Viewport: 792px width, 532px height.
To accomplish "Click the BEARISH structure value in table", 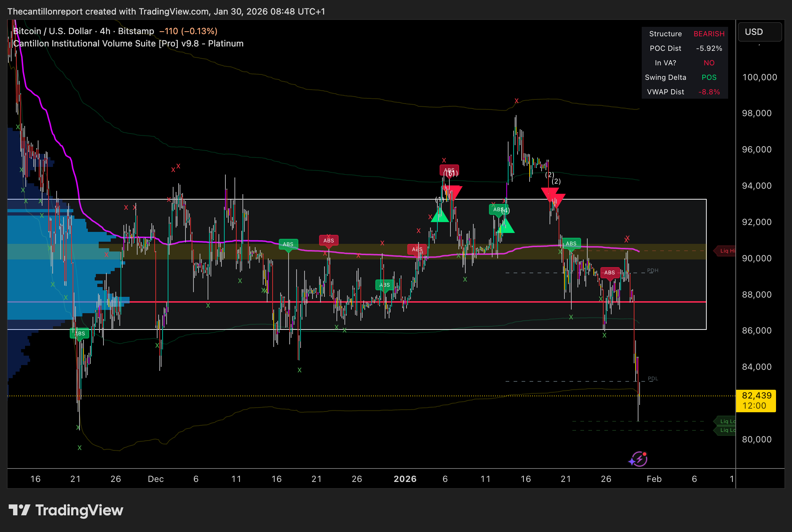I will point(709,34).
